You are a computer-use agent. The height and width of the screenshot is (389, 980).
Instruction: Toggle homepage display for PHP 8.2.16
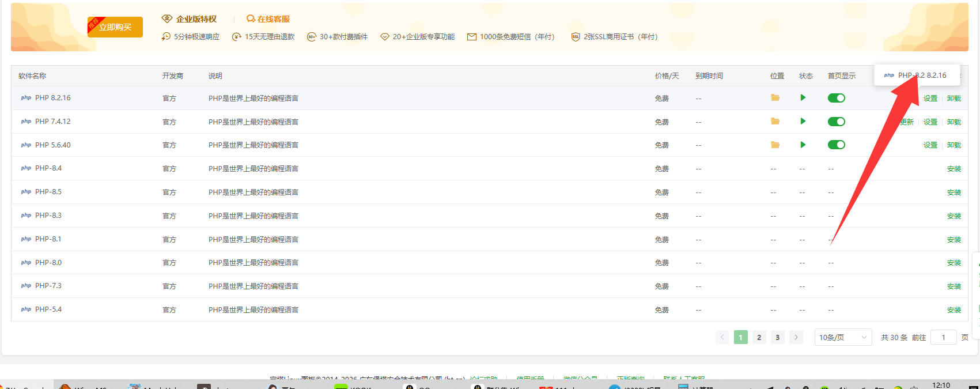tap(837, 98)
